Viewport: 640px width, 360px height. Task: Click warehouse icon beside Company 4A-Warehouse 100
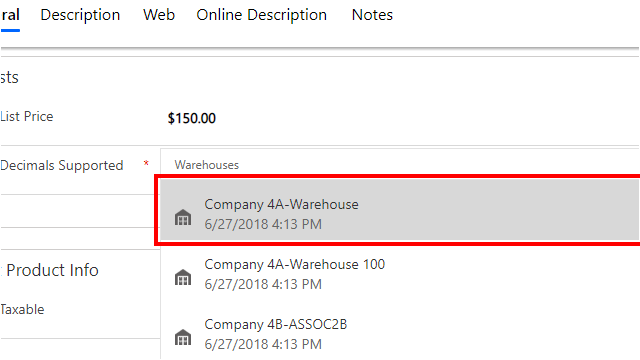click(183, 277)
